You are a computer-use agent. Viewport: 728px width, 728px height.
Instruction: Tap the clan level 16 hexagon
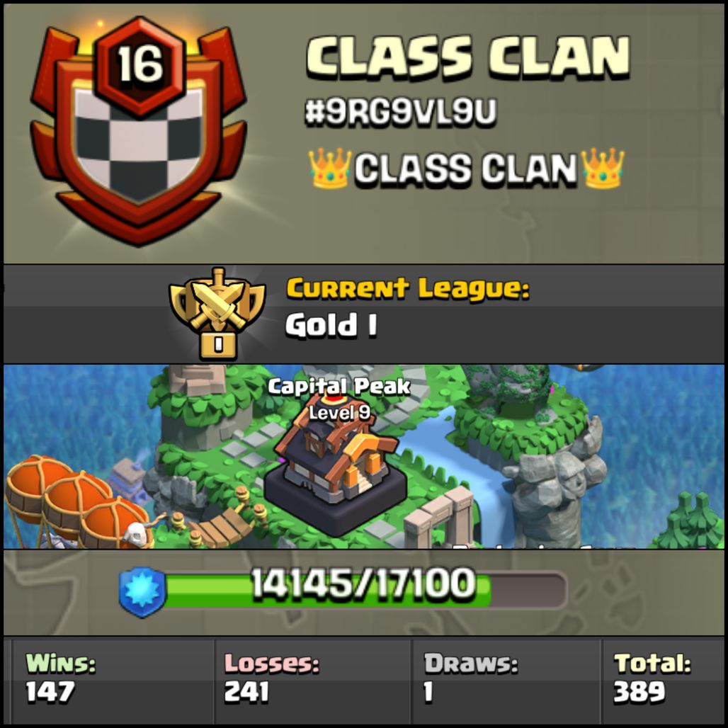coord(140,64)
